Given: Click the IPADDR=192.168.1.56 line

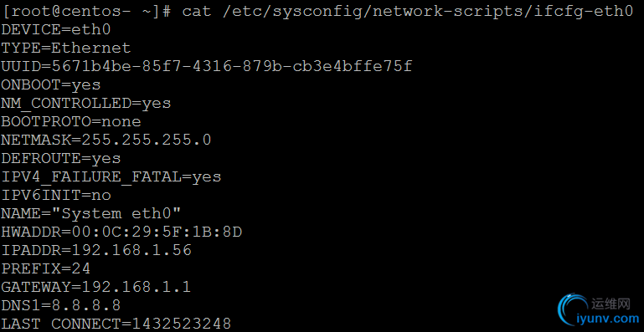Looking at the screenshot, I should pyautogui.click(x=96, y=250).
